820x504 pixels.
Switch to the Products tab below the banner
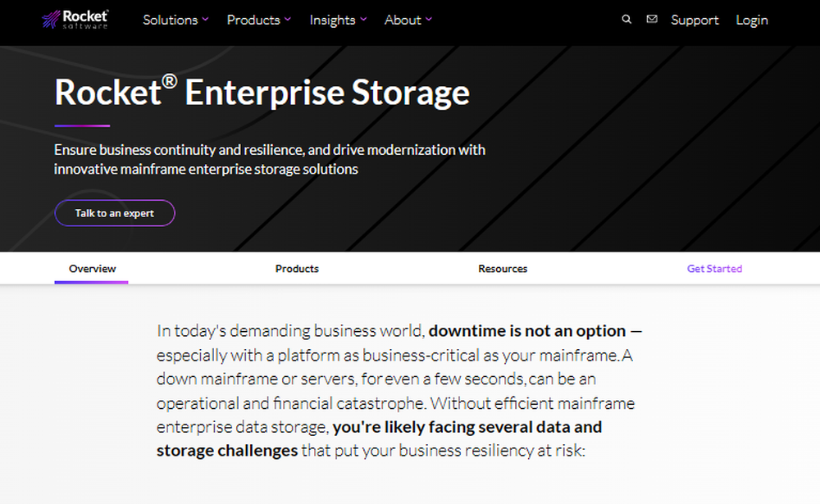[x=297, y=268]
